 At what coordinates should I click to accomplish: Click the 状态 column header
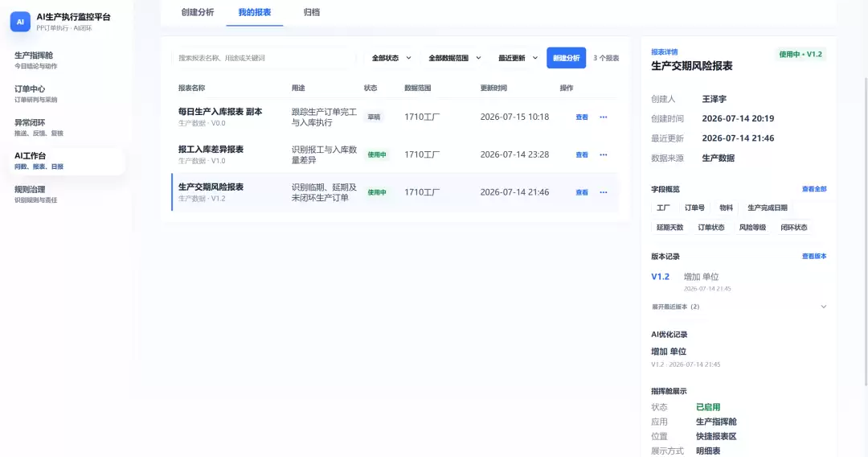click(x=371, y=88)
